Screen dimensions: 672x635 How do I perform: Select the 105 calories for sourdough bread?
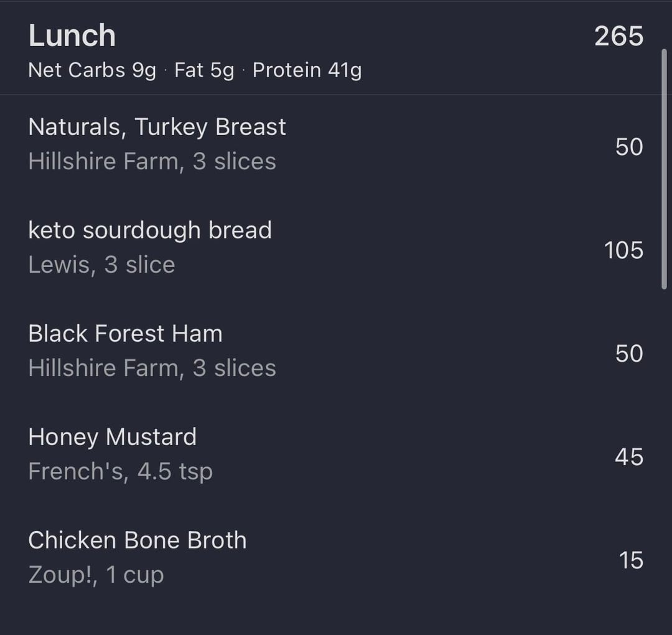click(623, 250)
